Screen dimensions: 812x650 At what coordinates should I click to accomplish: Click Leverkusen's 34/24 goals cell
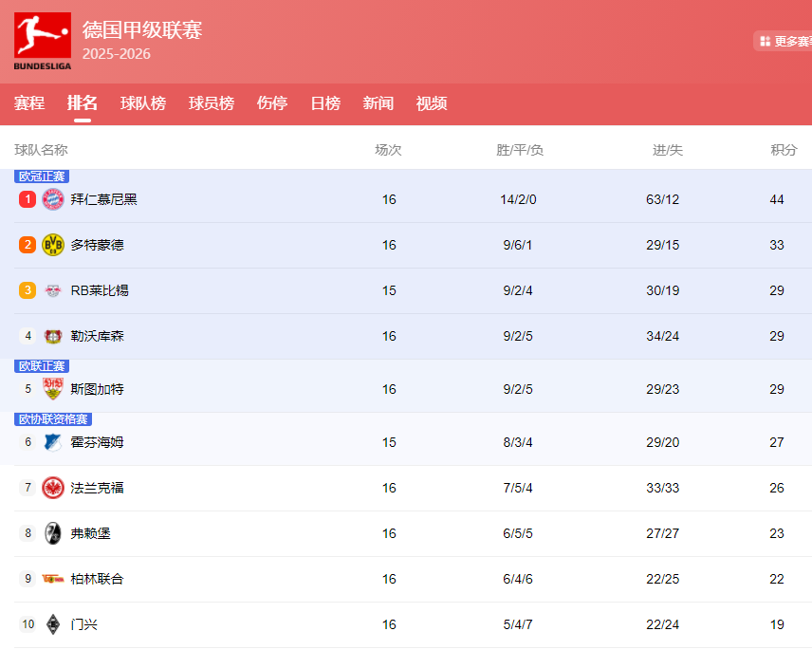(662, 336)
